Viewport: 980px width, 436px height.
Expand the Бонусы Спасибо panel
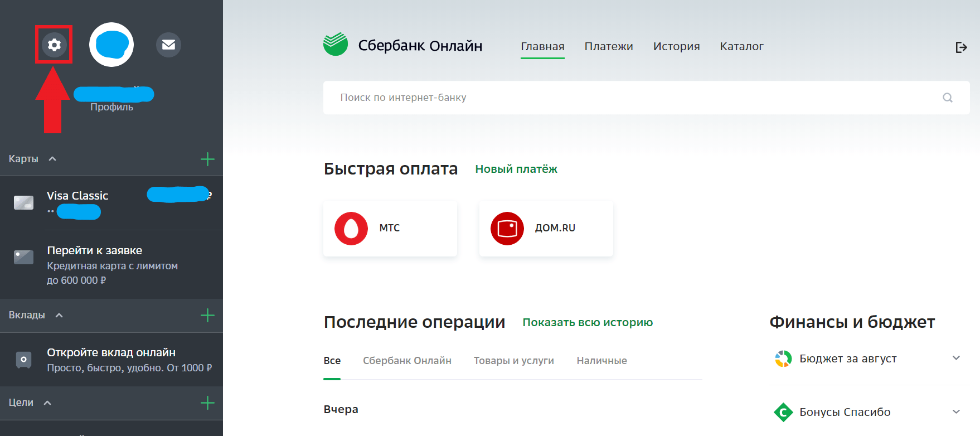(956, 412)
